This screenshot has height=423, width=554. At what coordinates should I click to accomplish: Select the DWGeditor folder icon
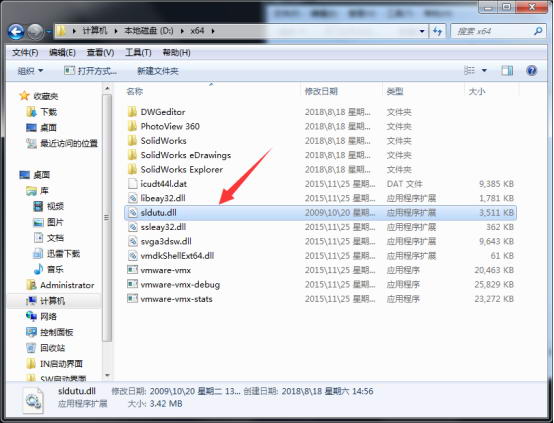click(x=132, y=112)
